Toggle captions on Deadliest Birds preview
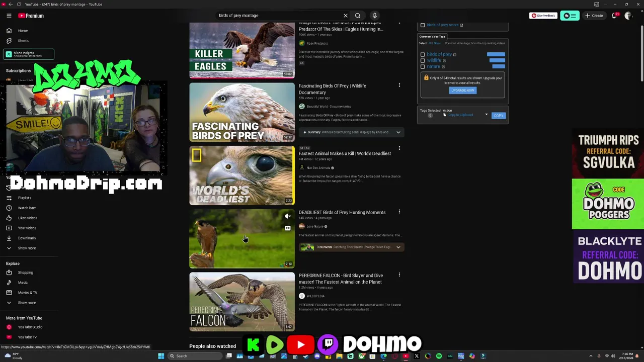 click(288, 229)
